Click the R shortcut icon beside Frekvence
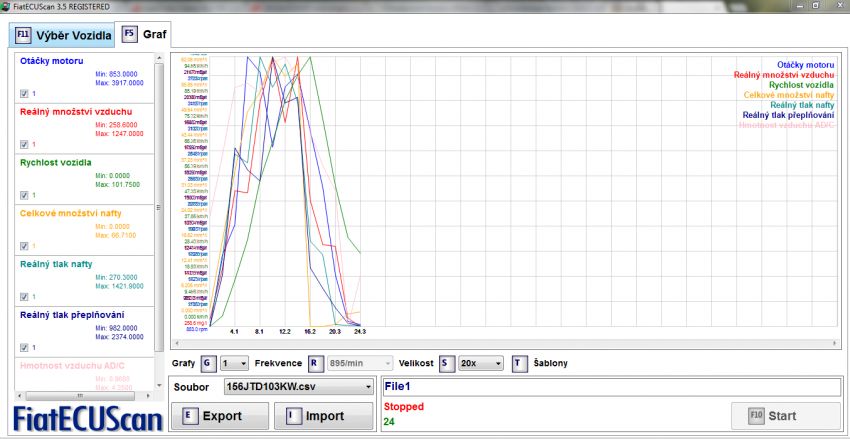Viewport: 850px width, 439px height. click(x=314, y=363)
